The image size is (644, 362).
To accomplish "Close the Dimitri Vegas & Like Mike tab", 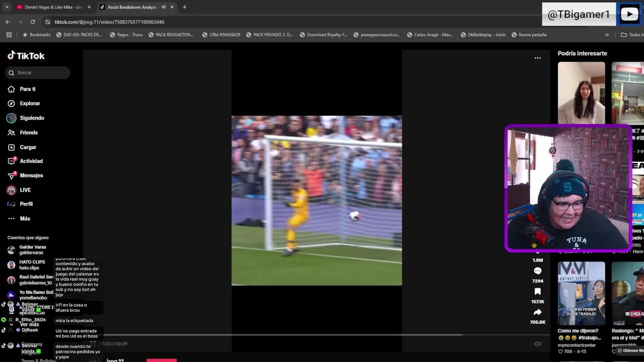I will click(x=89, y=7).
